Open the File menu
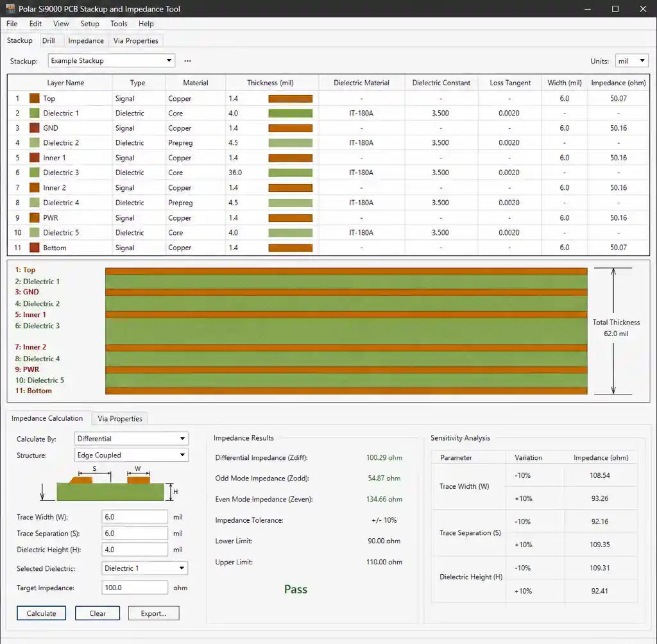 pyautogui.click(x=12, y=24)
